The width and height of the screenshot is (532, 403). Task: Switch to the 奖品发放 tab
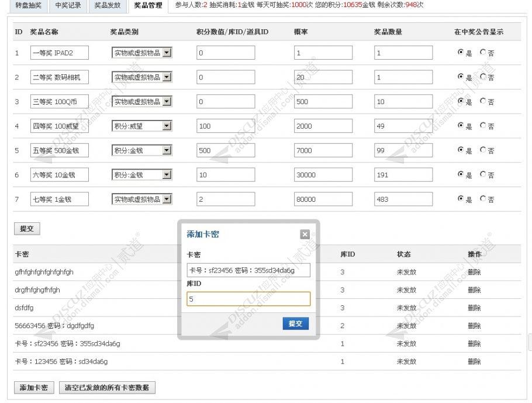click(x=107, y=5)
